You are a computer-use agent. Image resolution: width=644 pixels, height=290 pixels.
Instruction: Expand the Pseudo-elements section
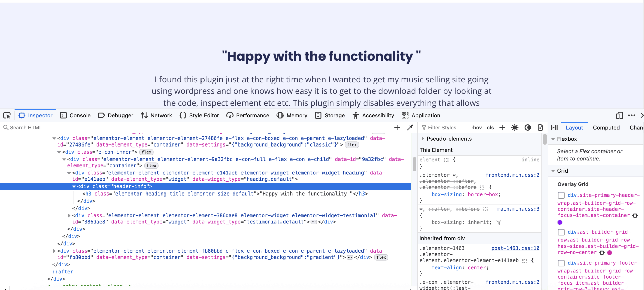tap(423, 139)
